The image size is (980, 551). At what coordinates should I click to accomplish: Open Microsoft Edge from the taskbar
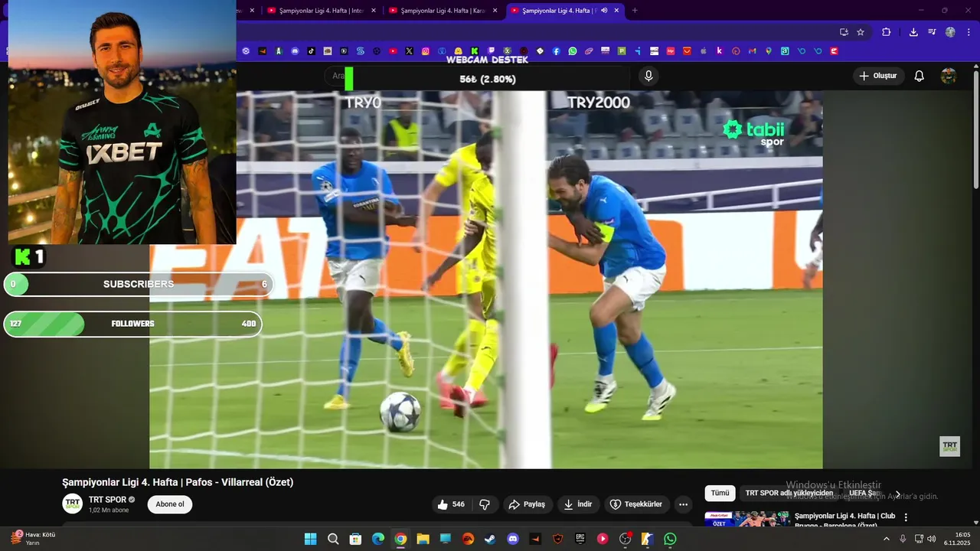378,539
